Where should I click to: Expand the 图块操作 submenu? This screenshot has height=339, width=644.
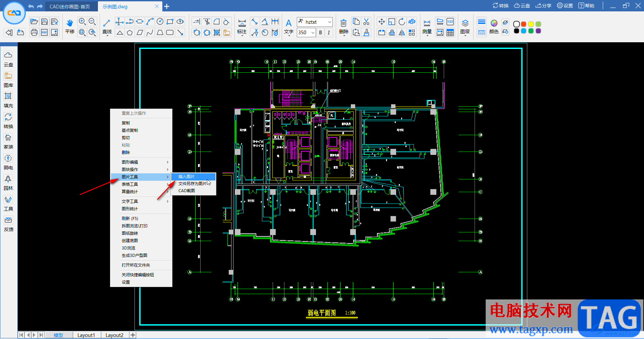click(141, 169)
